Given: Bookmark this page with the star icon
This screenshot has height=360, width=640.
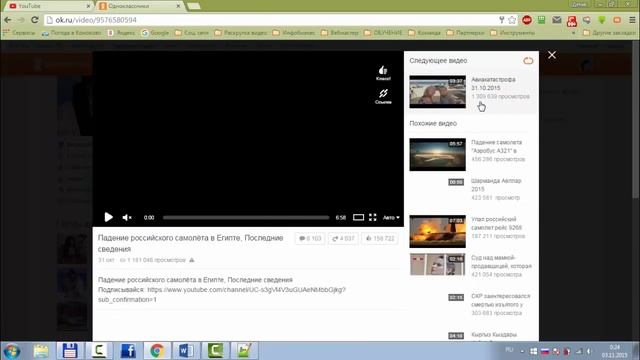Looking at the screenshot, I should click(x=512, y=20).
